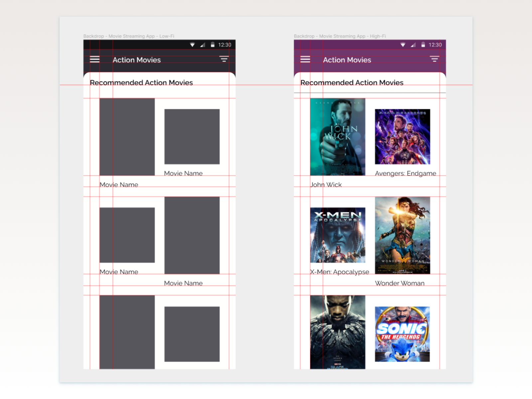Click 'Movie Name' under top-right Low-Fi placeholder
Screen dimensions: 532x399
click(183, 173)
